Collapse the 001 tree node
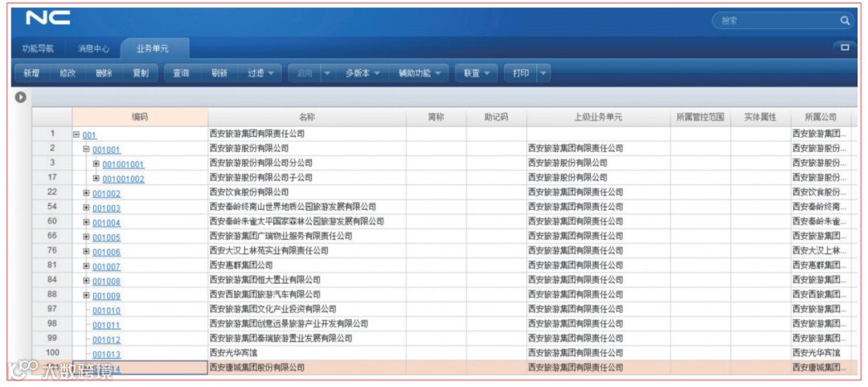 (x=76, y=134)
